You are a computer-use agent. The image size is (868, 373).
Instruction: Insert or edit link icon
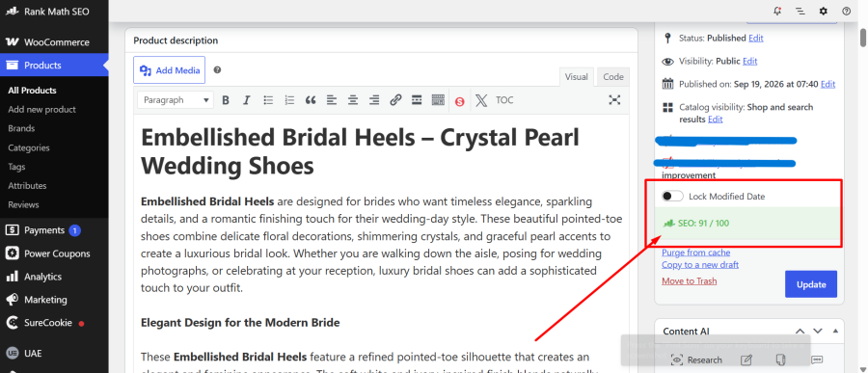pos(395,100)
